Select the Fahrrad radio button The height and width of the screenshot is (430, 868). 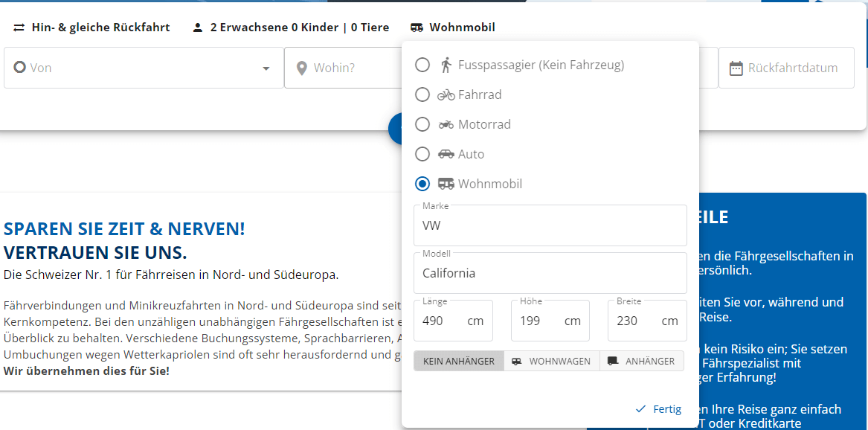pos(422,94)
